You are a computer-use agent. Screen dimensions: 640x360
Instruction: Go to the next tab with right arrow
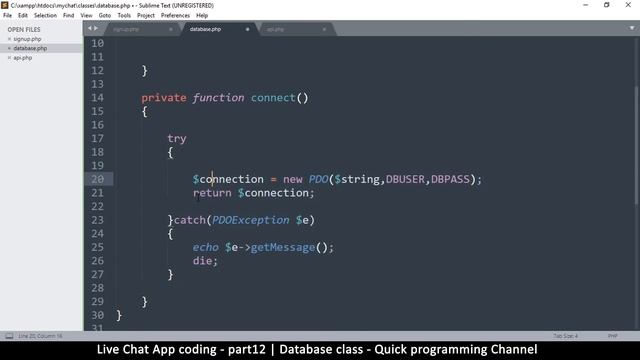[x=96, y=28]
